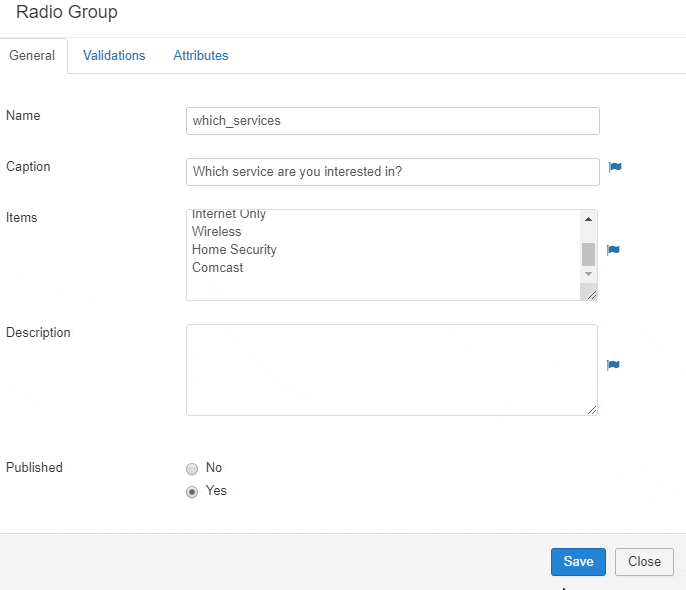
Task: Click the Items label
Action: [21, 217]
